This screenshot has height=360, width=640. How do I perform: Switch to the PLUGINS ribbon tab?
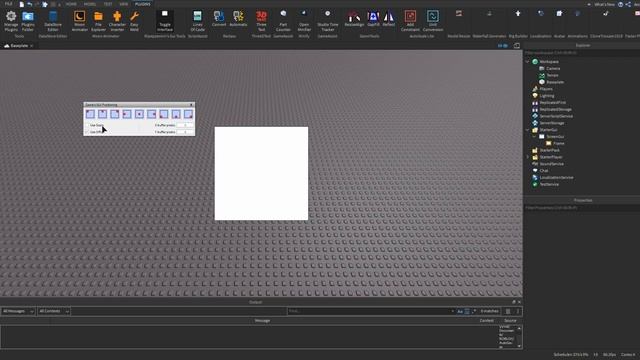[142, 4]
